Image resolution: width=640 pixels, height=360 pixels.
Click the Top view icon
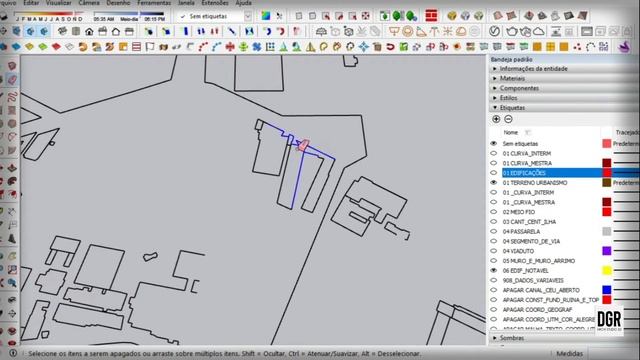click(x=76, y=31)
